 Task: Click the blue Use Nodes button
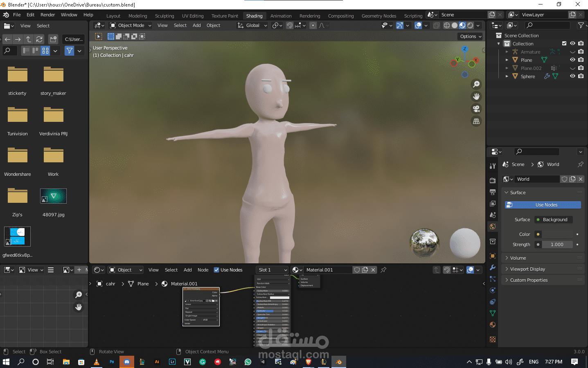[543, 205]
